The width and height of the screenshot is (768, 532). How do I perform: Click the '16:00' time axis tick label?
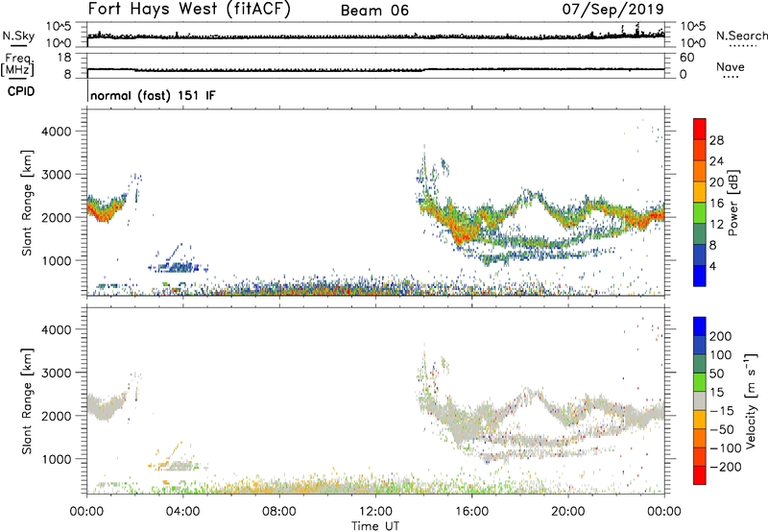(471, 512)
